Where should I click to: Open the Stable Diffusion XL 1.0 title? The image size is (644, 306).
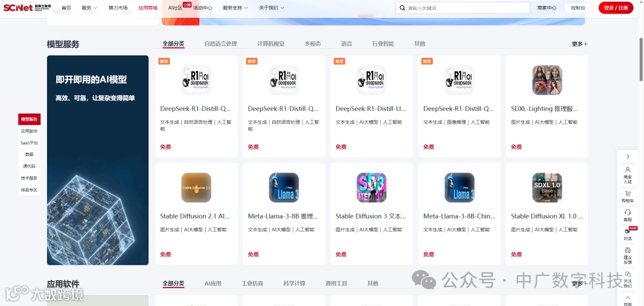click(547, 216)
